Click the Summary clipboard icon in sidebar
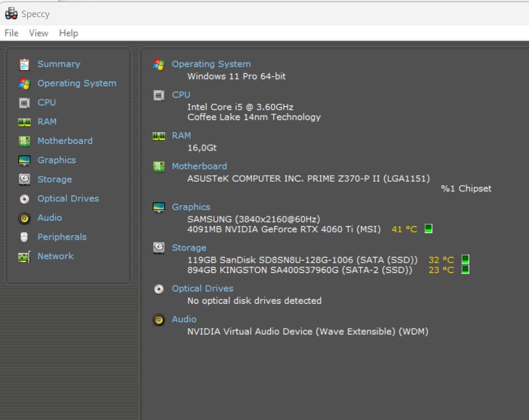Screen dimensions: 529x420 (24, 64)
